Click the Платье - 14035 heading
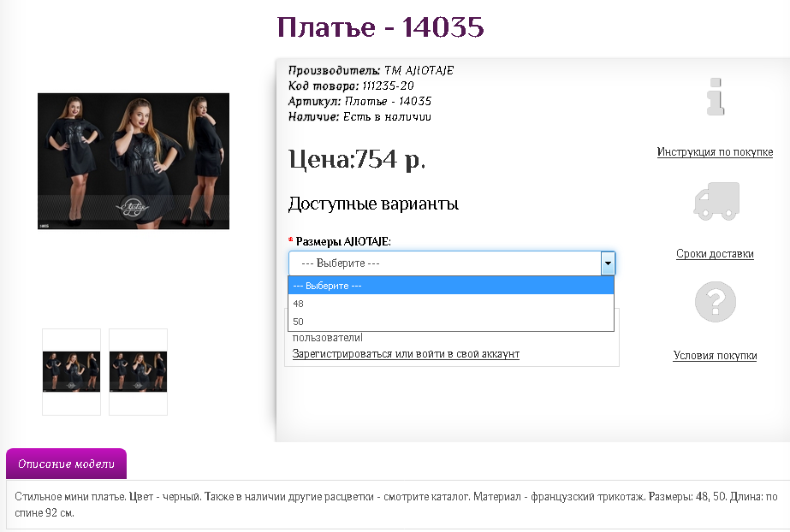This screenshot has width=790, height=532. (x=380, y=27)
